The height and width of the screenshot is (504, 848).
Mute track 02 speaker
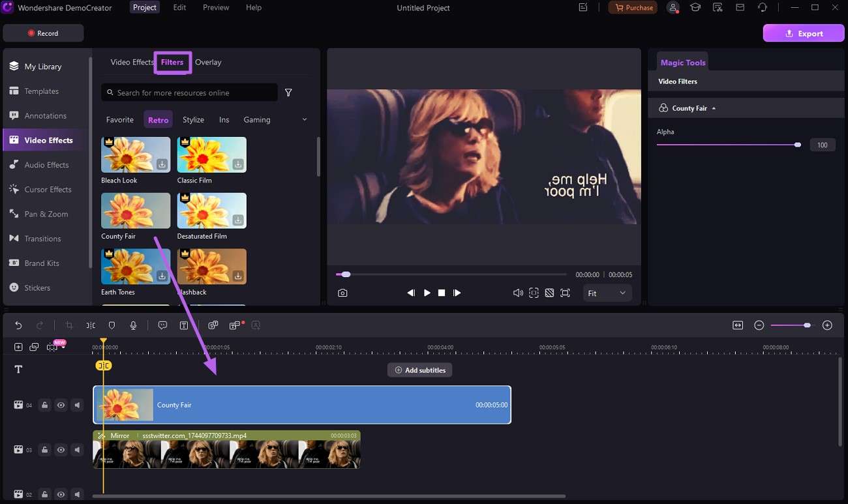77,494
